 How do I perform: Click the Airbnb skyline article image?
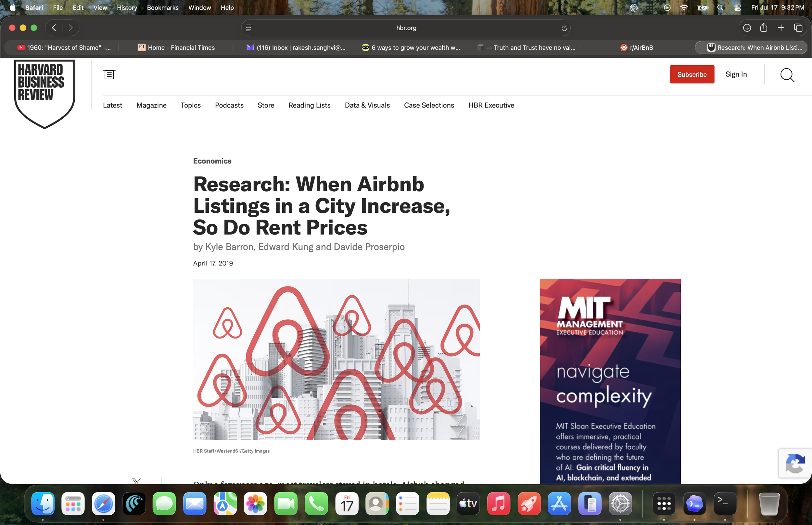(x=336, y=359)
